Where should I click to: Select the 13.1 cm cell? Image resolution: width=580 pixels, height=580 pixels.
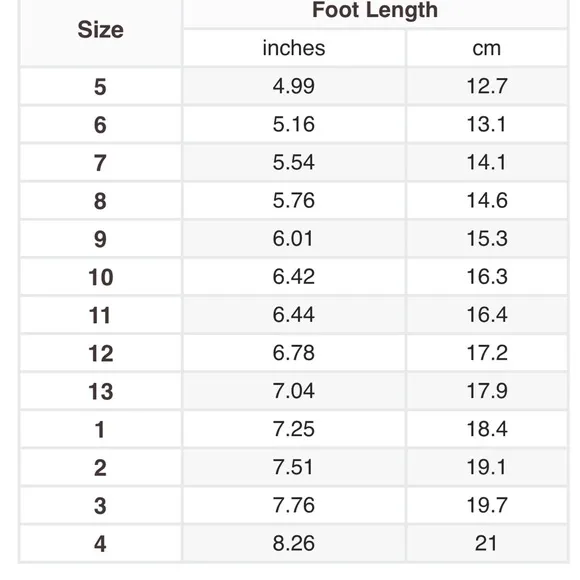click(487, 124)
